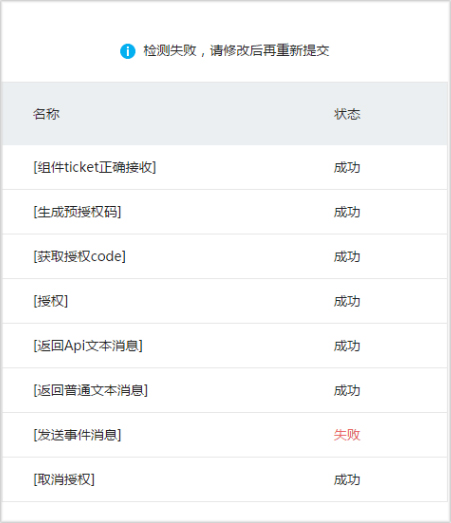The image size is (451, 523).
Task: Click the blue info icon
Action: 127,51
